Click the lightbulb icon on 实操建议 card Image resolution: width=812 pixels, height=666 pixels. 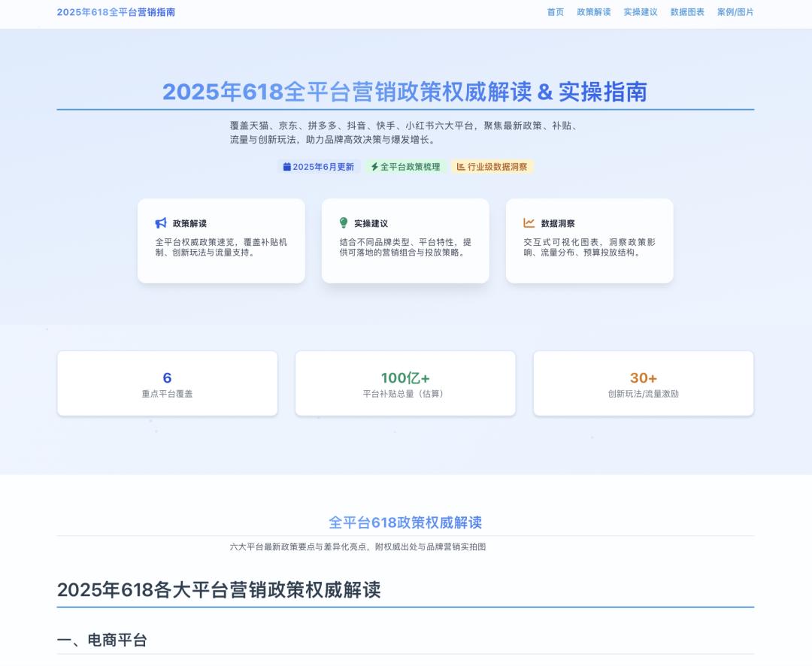[x=344, y=223]
